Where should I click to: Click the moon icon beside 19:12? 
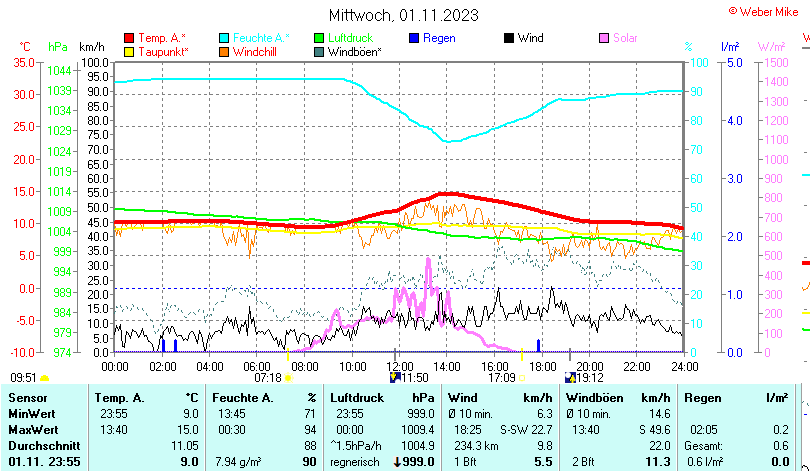click(570, 378)
